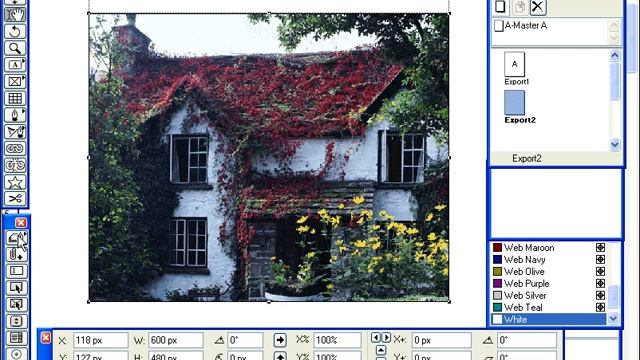Click the X% scale field 100%
Screen dimensions: 640x360
point(337,340)
